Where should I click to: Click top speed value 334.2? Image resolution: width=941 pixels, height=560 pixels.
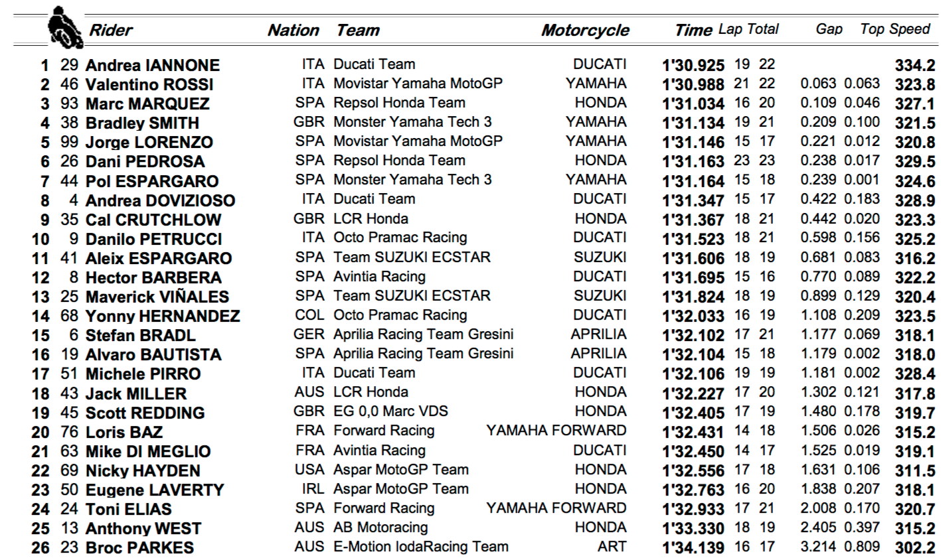(x=914, y=65)
